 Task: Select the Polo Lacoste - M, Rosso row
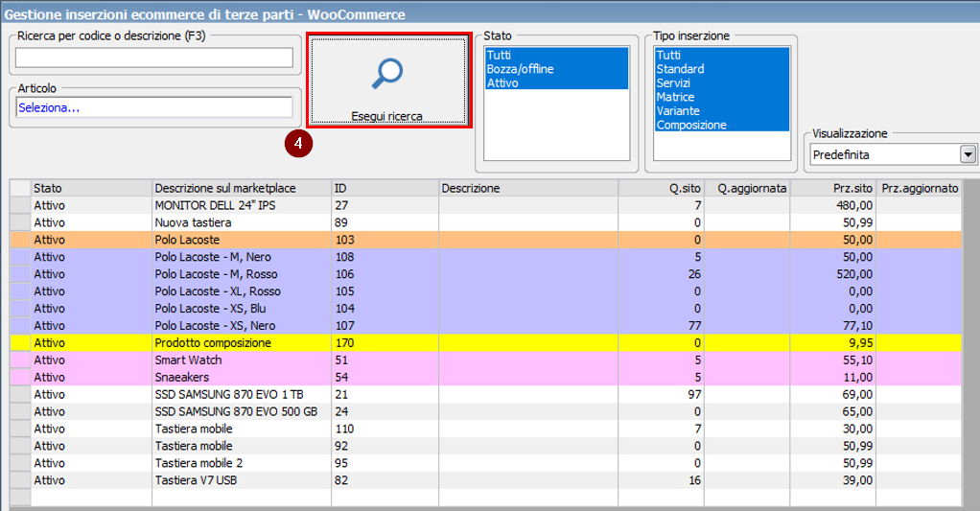tap(485, 274)
